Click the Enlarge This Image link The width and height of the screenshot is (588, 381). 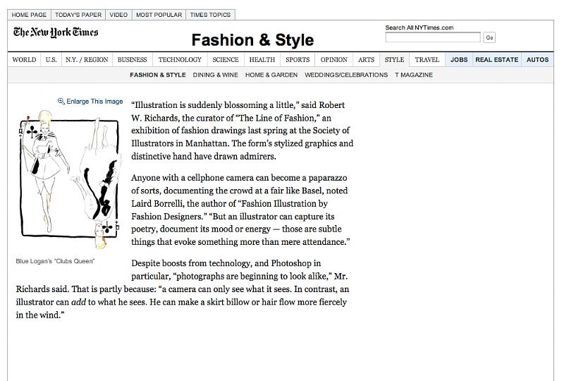(x=94, y=102)
